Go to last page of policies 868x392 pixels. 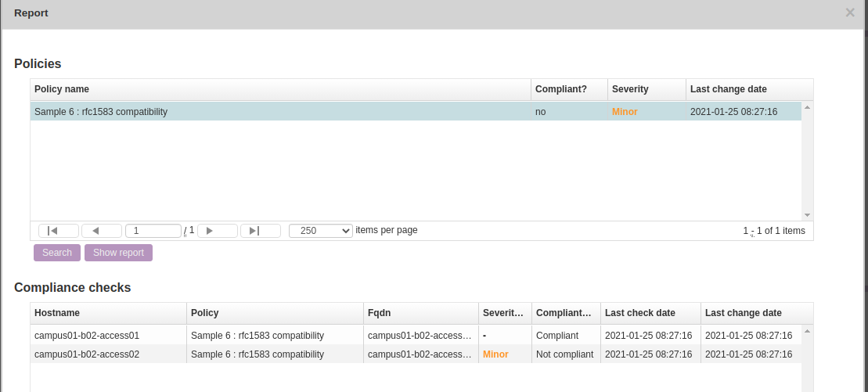(x=260, y=231)
